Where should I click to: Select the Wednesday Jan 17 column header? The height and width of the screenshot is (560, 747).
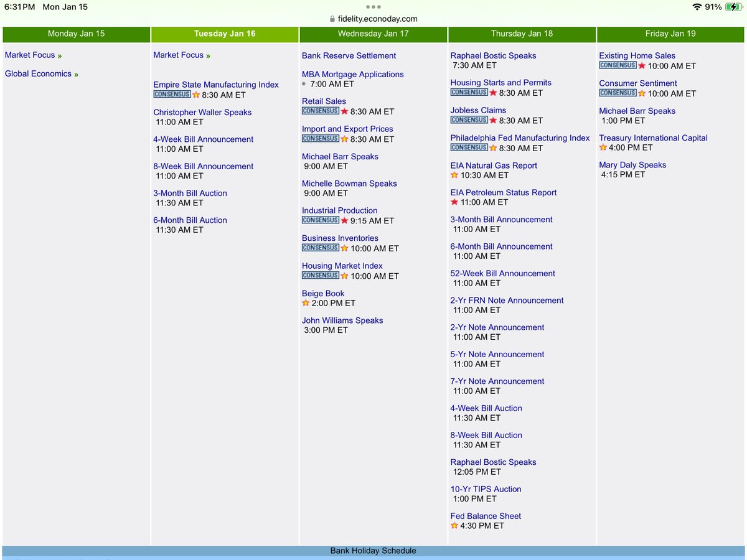click(x=374, y=34)
